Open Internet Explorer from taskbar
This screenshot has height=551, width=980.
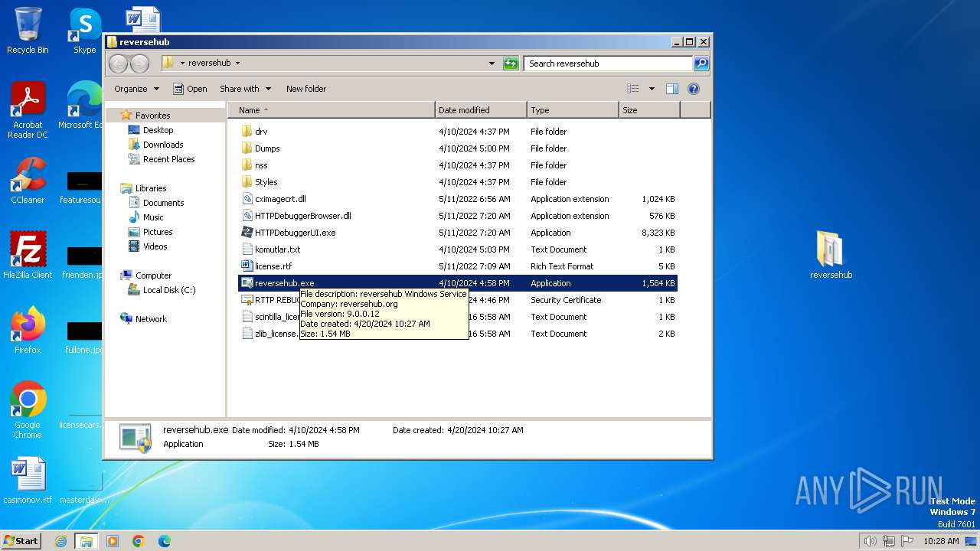[60, 541]
